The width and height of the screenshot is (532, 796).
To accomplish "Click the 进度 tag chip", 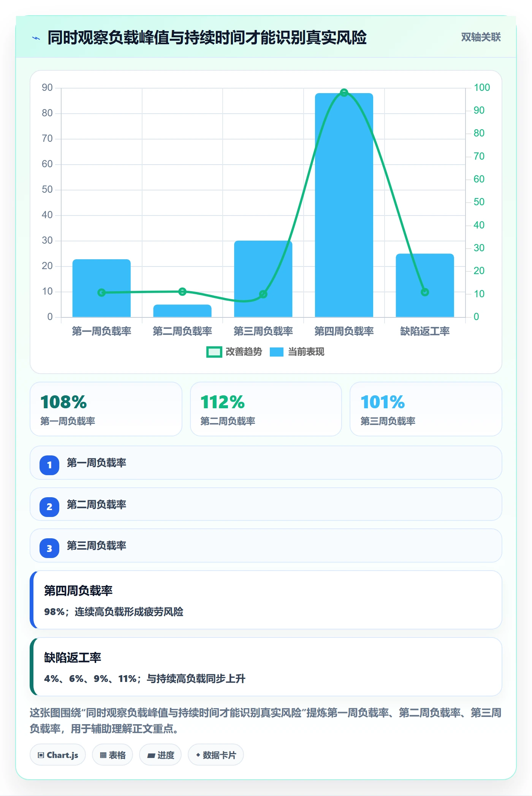I will (160, 755).
